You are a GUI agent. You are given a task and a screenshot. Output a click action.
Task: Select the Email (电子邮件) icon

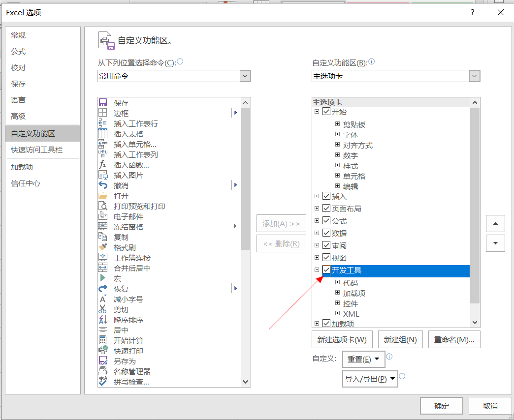(x=103, y=216)
